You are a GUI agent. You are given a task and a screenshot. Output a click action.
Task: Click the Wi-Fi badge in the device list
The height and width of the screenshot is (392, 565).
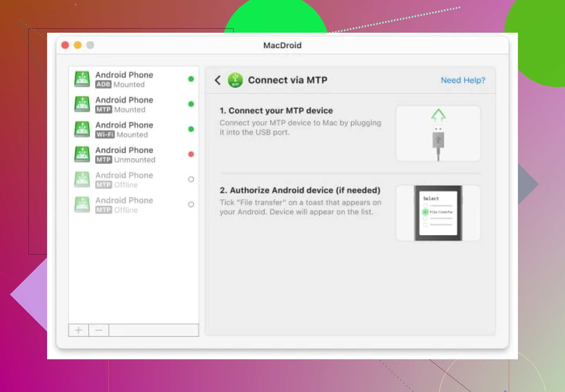[x=105, y=134]
